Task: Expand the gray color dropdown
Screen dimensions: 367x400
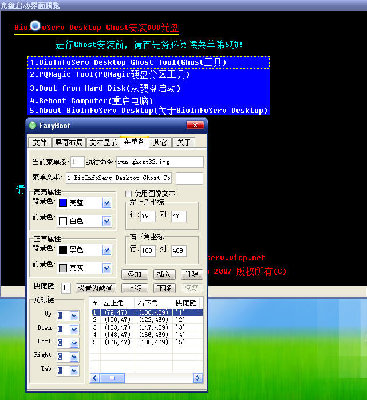Action: [x=106, y=268]
